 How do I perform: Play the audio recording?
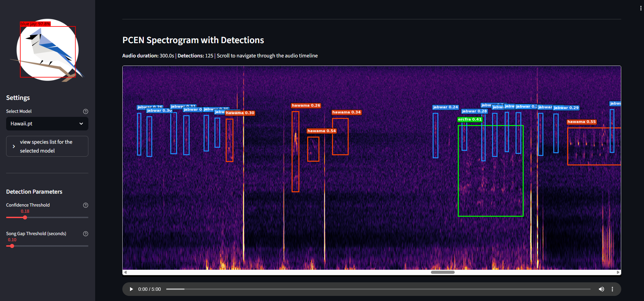[131, 289]
